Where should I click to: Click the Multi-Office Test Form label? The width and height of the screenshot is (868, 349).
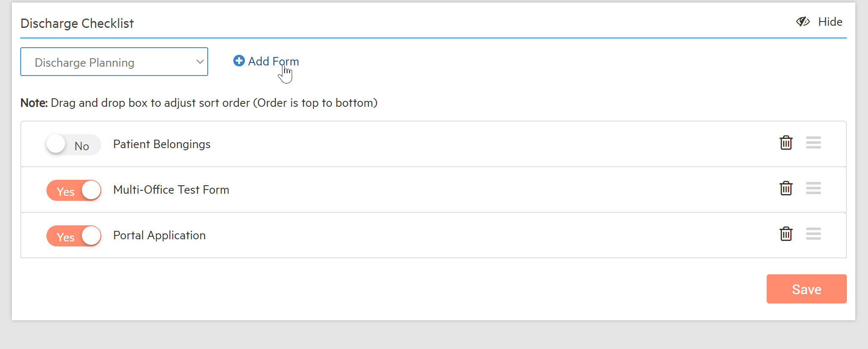pos(171,190)
